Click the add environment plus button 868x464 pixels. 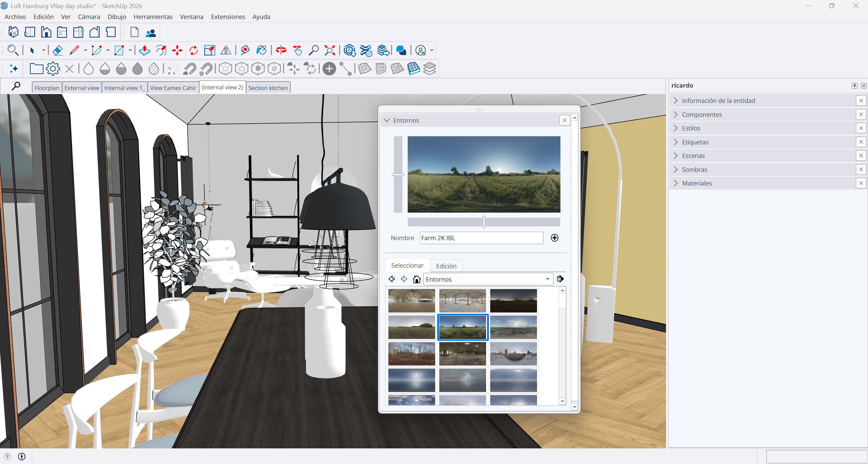pos(554,238)
